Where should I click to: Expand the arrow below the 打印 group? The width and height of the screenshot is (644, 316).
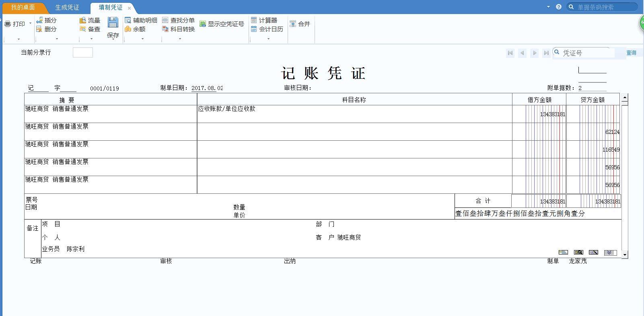(19, 39)
